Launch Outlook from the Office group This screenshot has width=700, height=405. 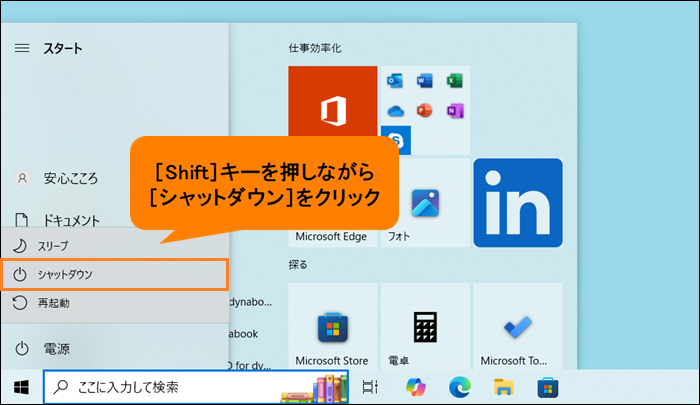tap(395, 81)
